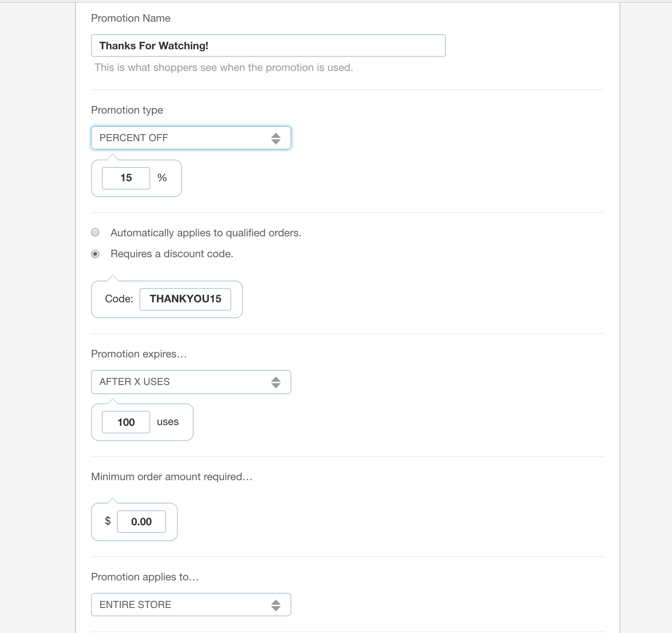This screenshot has width=672, height=633.
Task: Click the uses count field showing 100
Action: click(x=126, y=422)
